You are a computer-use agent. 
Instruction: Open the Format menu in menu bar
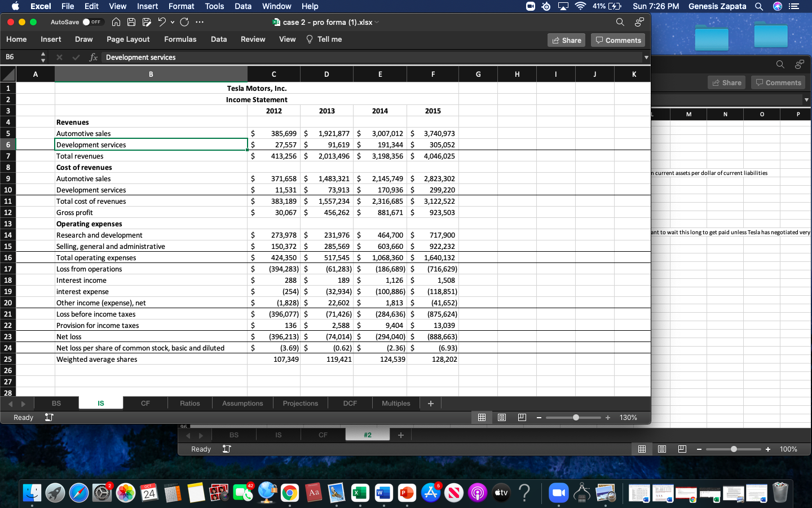tap(181, 6)
